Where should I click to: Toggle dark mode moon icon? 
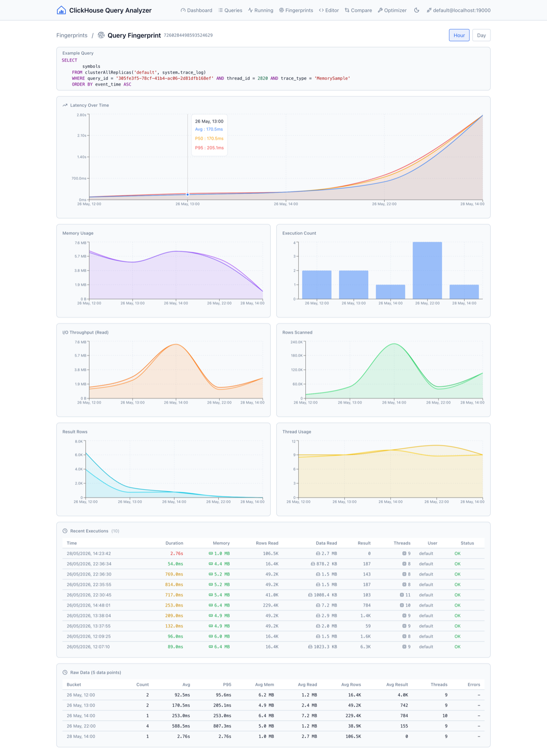417,10
